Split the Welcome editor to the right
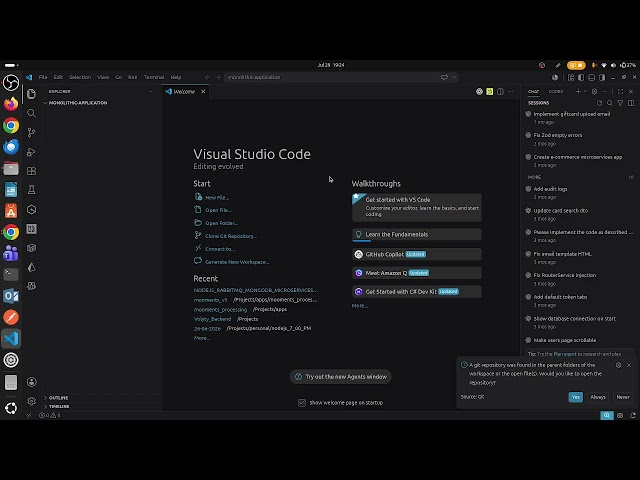Image resolution: width=640 pixels, height=480 pixels. (500, 91)
